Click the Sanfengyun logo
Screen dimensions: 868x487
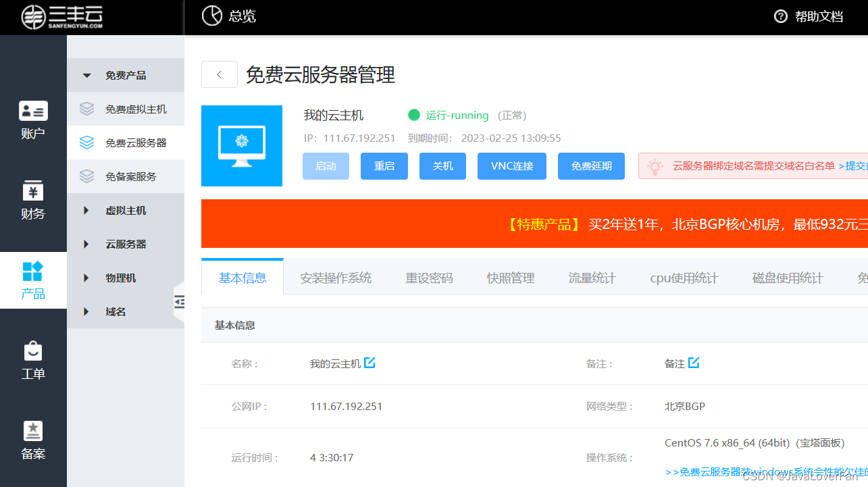coord(61,18)
